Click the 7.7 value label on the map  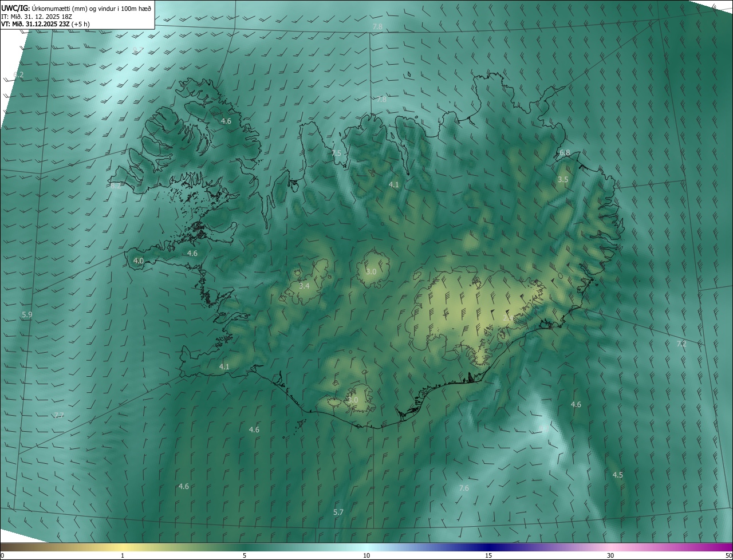click(59, 415)
